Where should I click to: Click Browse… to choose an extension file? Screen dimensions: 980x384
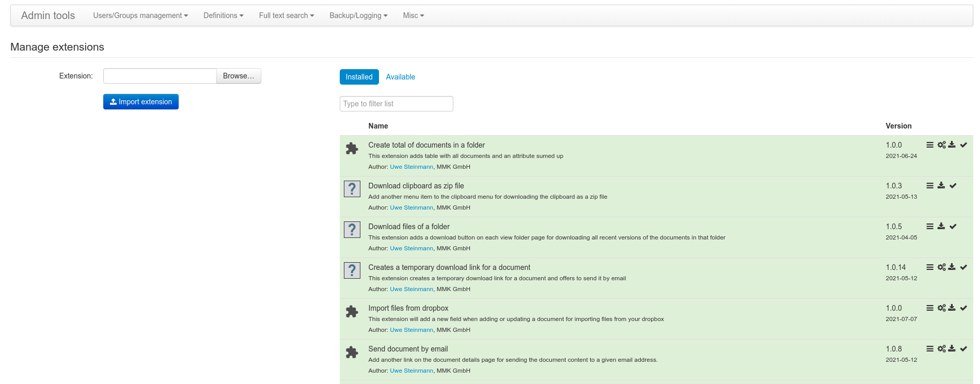click(238, 76)
